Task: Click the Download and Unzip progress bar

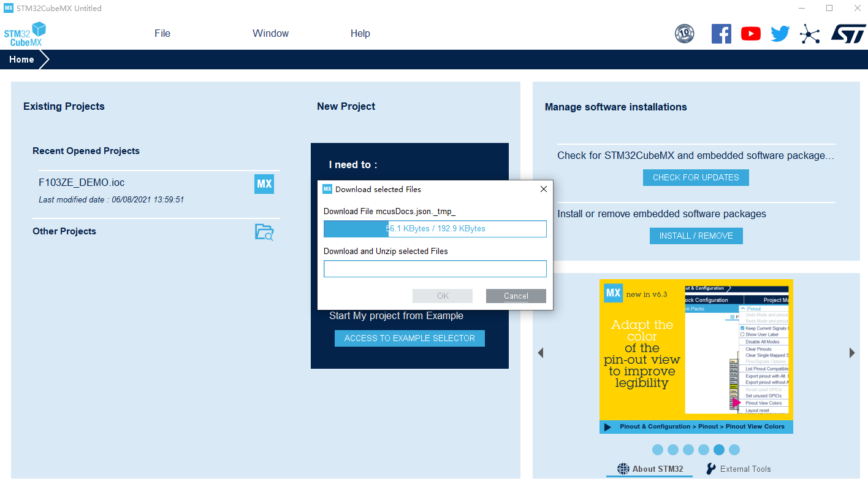Action: point(435,269)
